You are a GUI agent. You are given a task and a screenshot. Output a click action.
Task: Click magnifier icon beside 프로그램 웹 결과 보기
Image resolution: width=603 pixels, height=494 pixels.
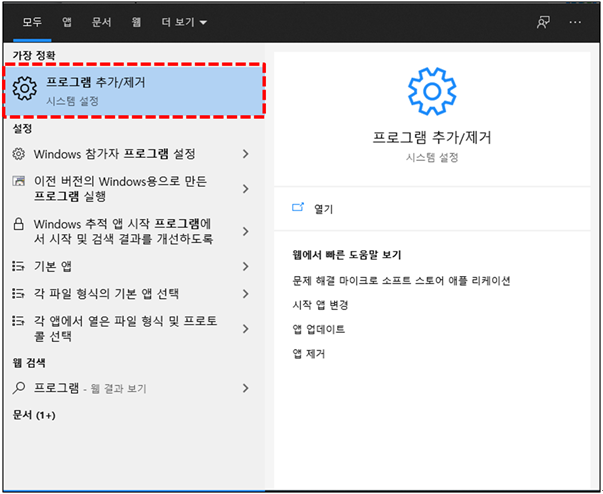click(x=18, y=388)
